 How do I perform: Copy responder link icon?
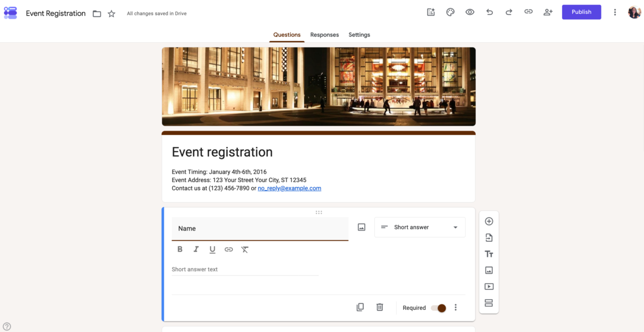(529, 12)
